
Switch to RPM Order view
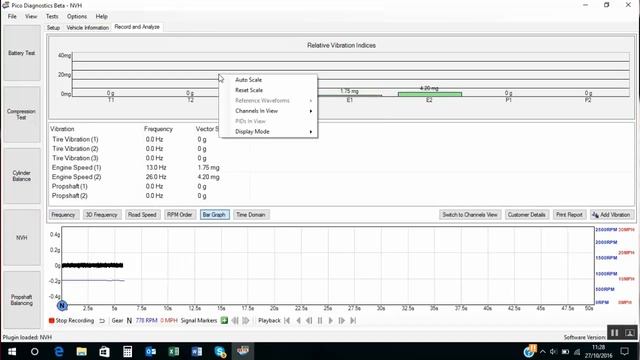[180, 215]
